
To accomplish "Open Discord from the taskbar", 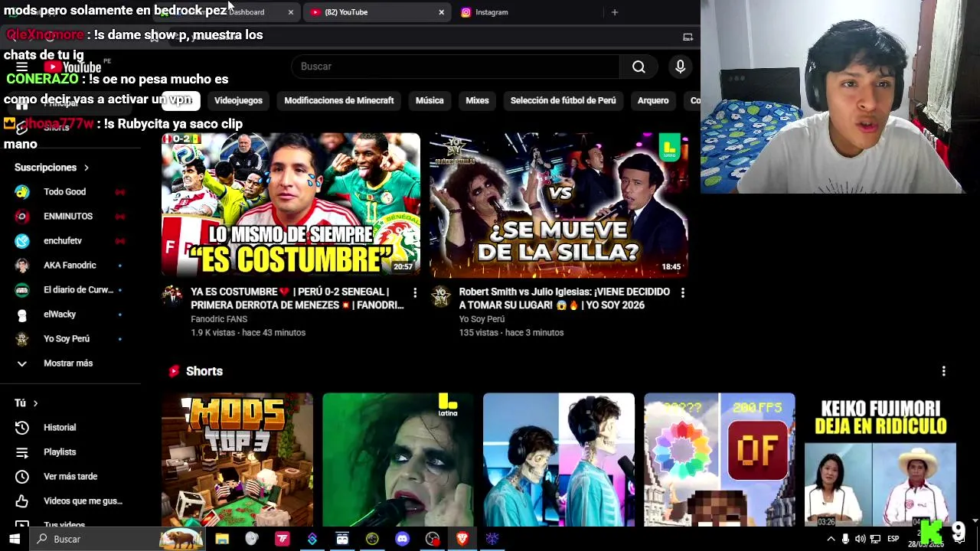I will [402, 539].
